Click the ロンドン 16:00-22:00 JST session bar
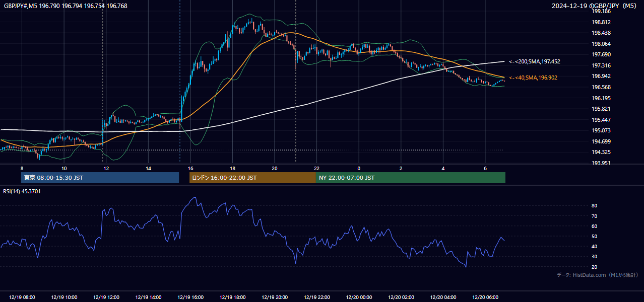The image size is (644, 302). click(252, 178)
